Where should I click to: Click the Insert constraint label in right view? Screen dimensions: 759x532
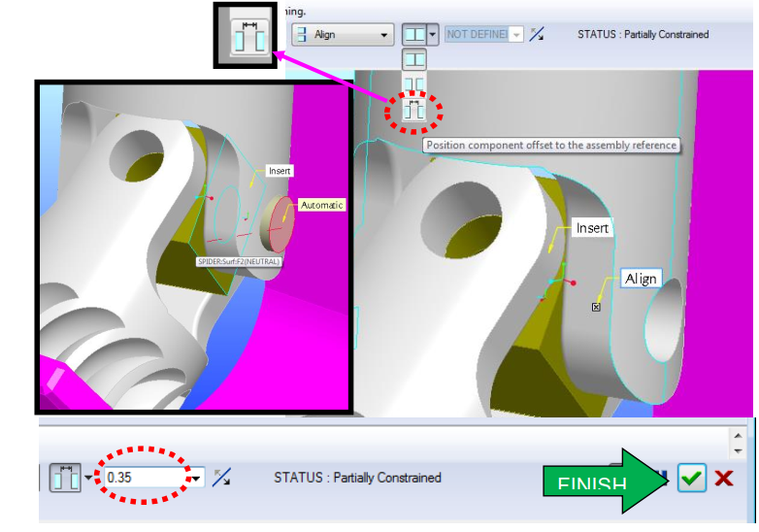tap(592, 228)
